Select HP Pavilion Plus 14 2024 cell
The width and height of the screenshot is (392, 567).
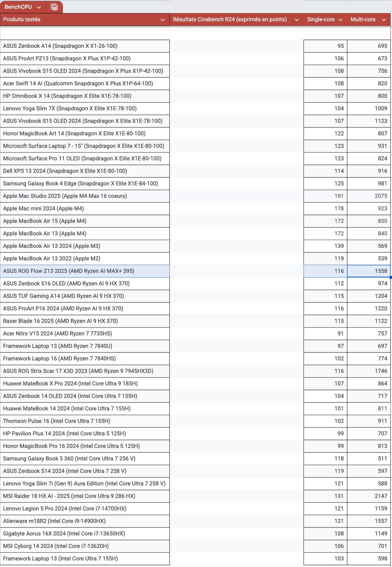point(85,433)
